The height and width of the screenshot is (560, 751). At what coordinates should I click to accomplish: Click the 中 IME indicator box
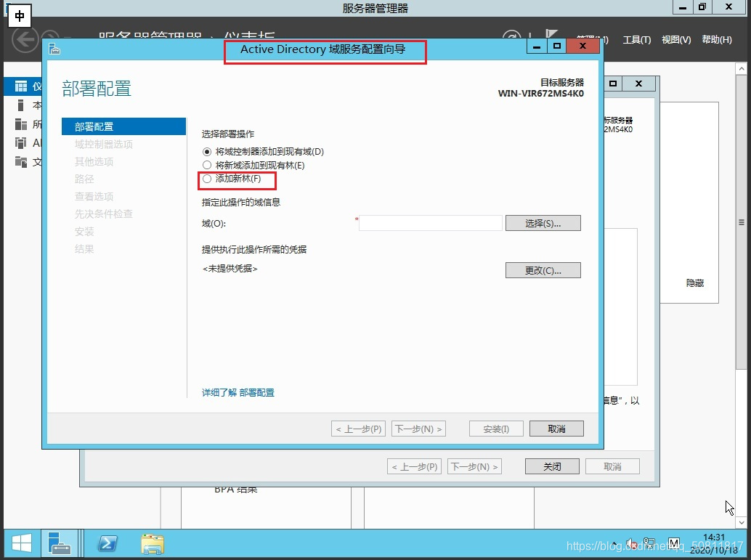(20, 16)
